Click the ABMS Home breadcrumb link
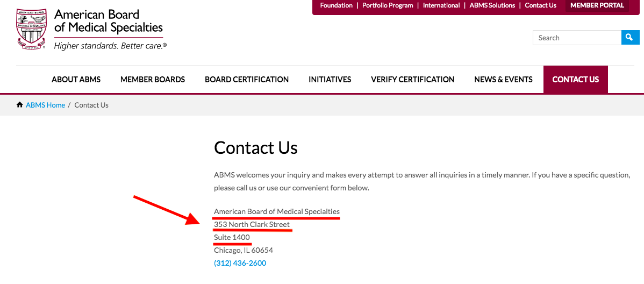The image size is (644, 284). coord(45,105)
